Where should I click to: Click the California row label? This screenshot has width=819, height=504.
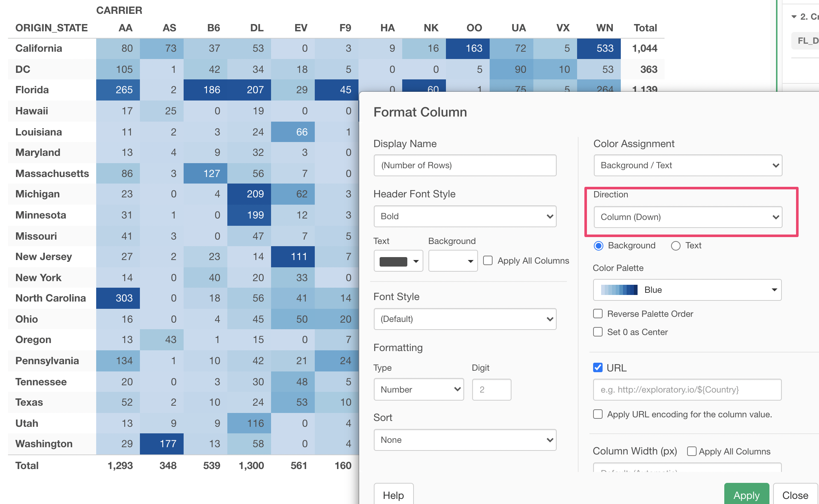tap(39, 48)
